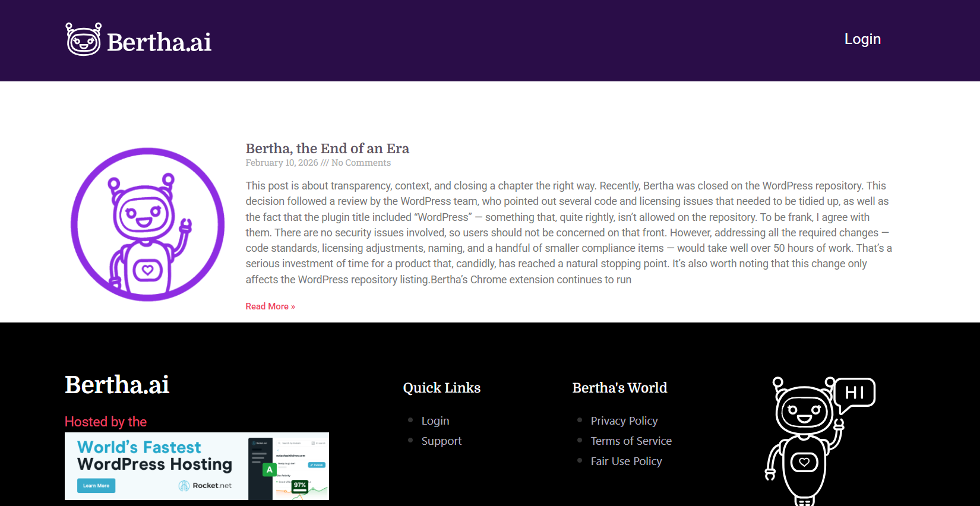Click the Rocket.net logo in the banner

(205, 486)
